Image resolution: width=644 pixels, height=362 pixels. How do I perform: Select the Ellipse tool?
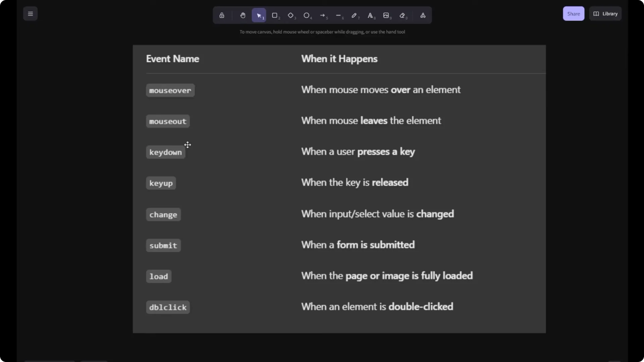307,15
